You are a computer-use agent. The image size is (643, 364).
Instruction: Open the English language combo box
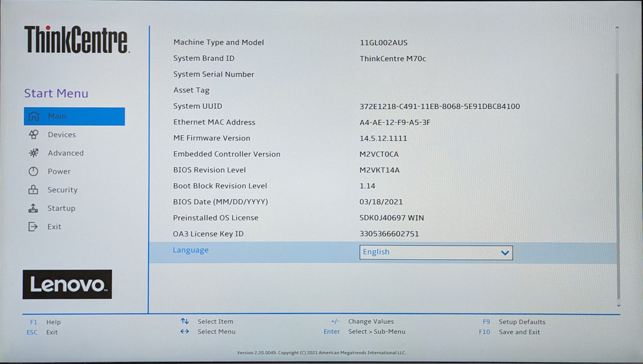click(x=436, y=253)
